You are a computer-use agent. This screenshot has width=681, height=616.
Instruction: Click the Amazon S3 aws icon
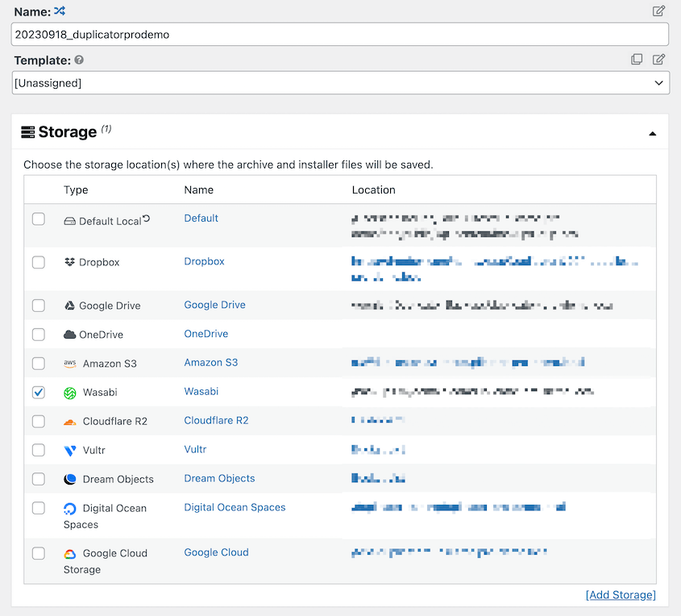click(69, 364)
